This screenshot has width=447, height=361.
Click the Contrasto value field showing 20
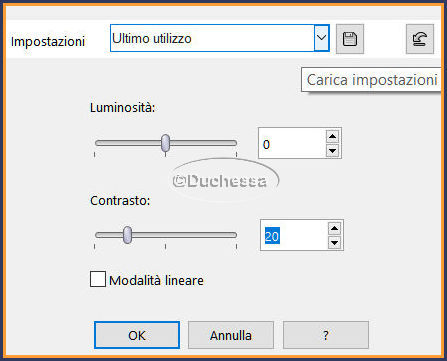tap(294, 236)
